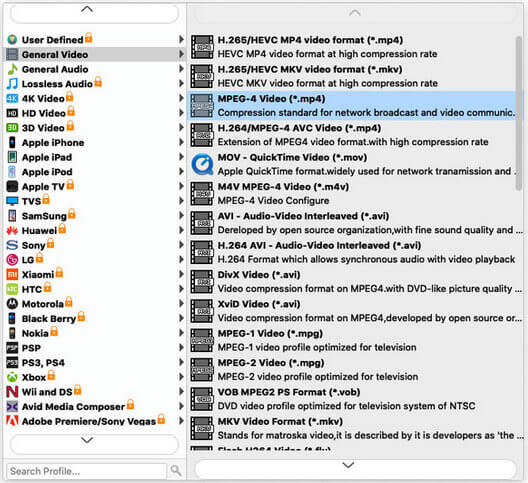Expand the SamSung submenu arrow
The width and height of the screenshot is (528, 483).
coord(181,216)
